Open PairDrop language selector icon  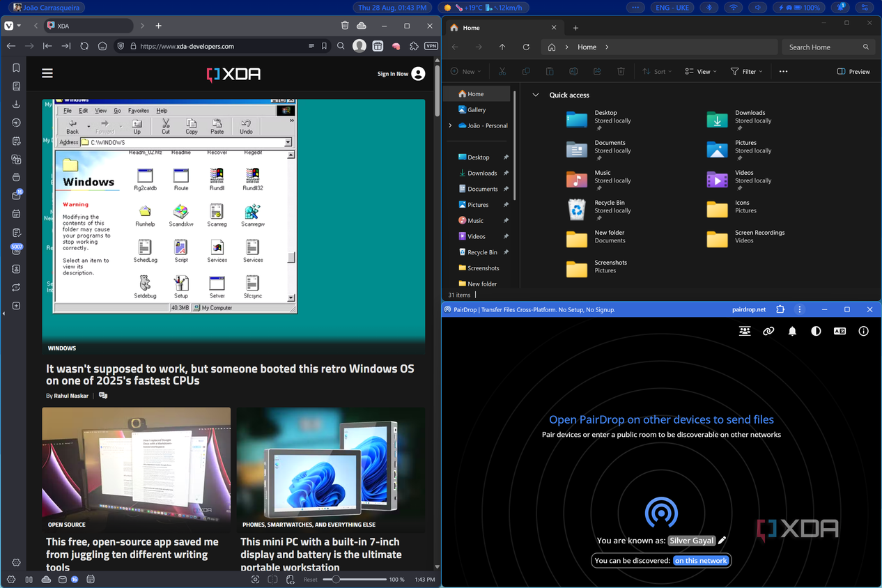[840, 332]
